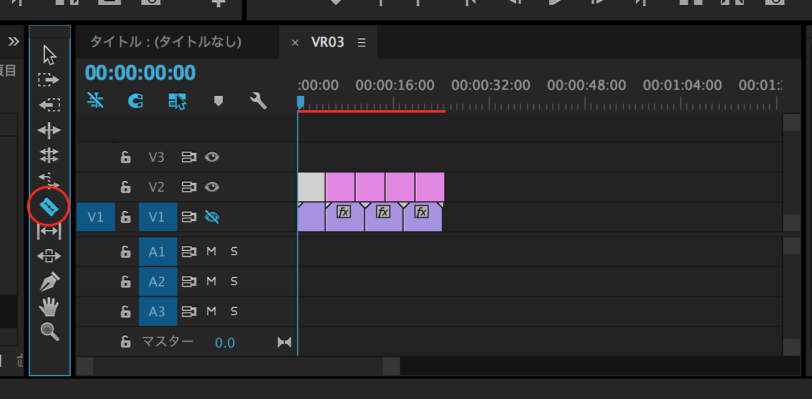The width and height of the screenshot is (812, 399).
Task: Toggle sync lock on V3
Action: [x=188, y=158]
